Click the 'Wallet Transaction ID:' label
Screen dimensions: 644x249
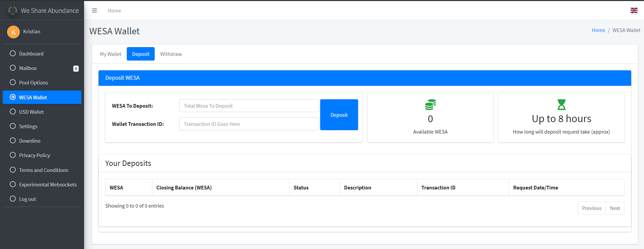pyautogui.click(x=138, y=124)
